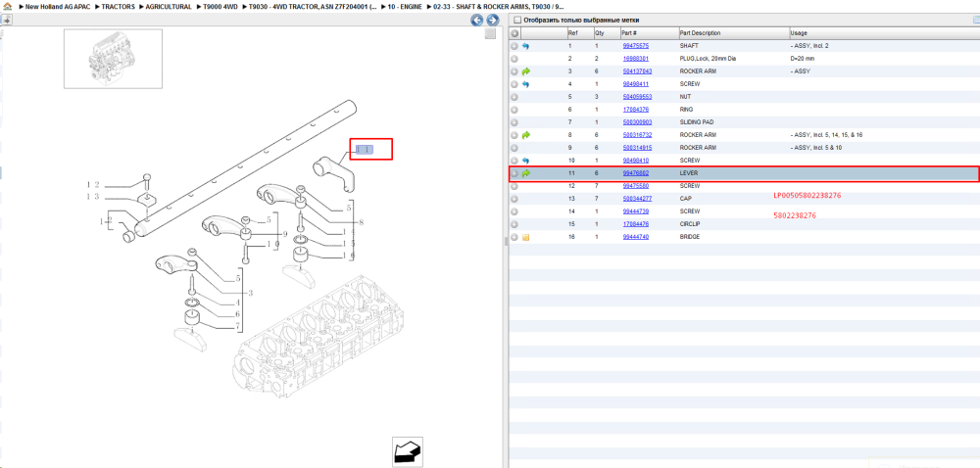Click the round selector for SCREW 99444739
The image size is (980, 468).
(514, 211)
